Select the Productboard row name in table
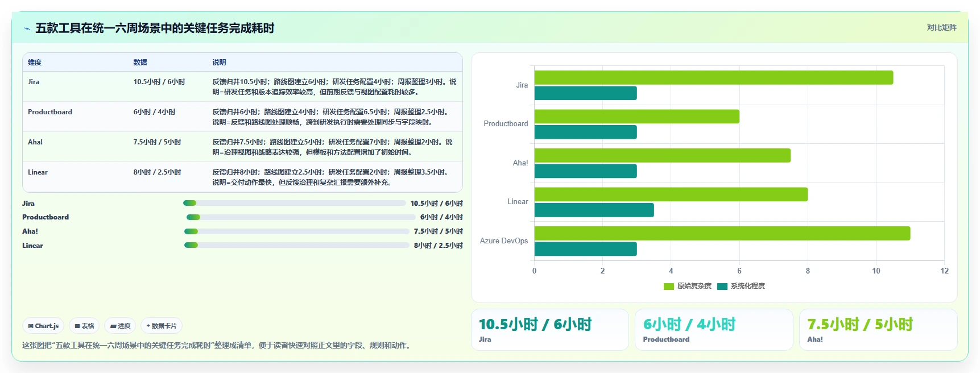 pyautogui.click(x=50, y=112)
